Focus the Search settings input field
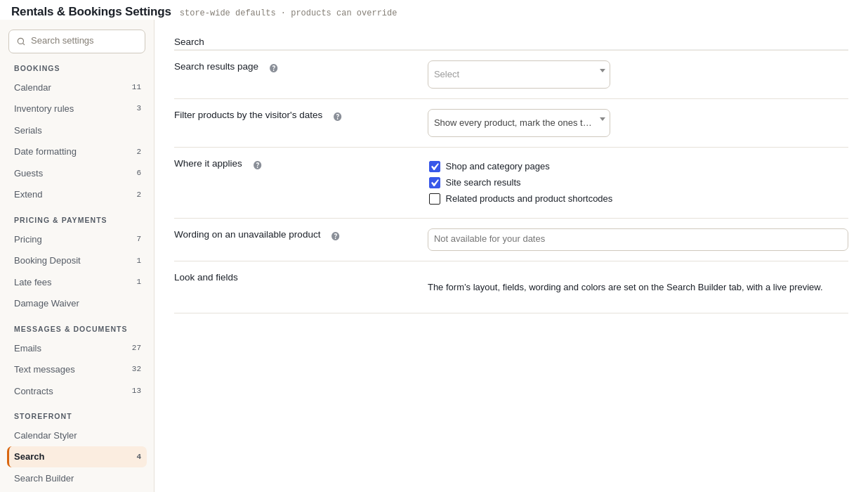 click(77, 41)
